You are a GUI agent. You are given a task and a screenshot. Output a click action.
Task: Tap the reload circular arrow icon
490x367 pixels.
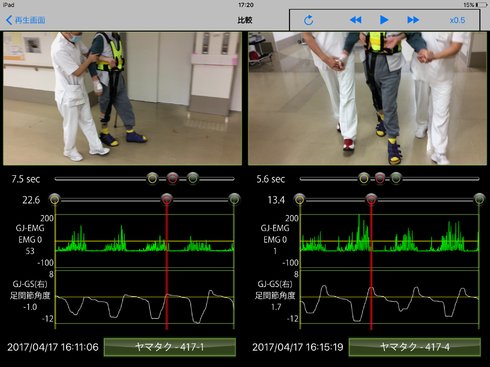point(309,20)
